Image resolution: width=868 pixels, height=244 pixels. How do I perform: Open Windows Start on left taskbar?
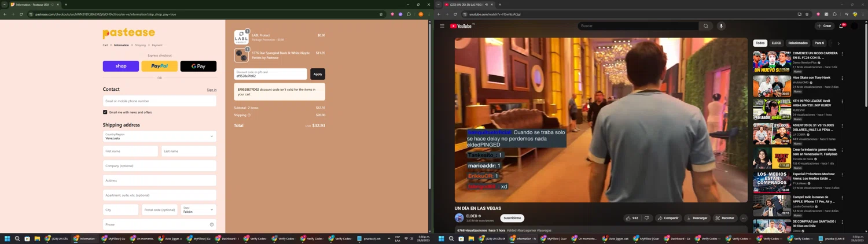pyautogui.click(x=8, y=238)
